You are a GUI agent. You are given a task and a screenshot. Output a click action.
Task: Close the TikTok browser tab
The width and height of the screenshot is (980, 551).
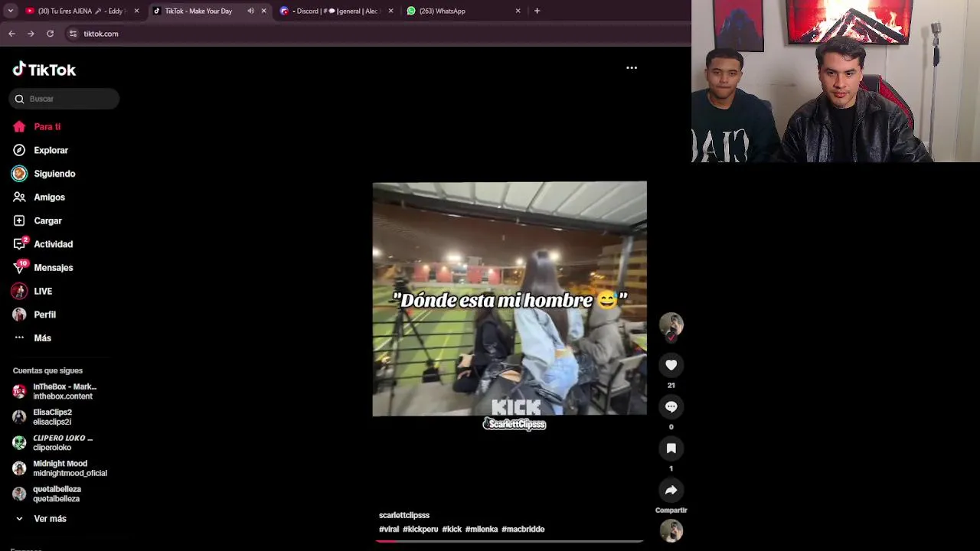[263, 11]
